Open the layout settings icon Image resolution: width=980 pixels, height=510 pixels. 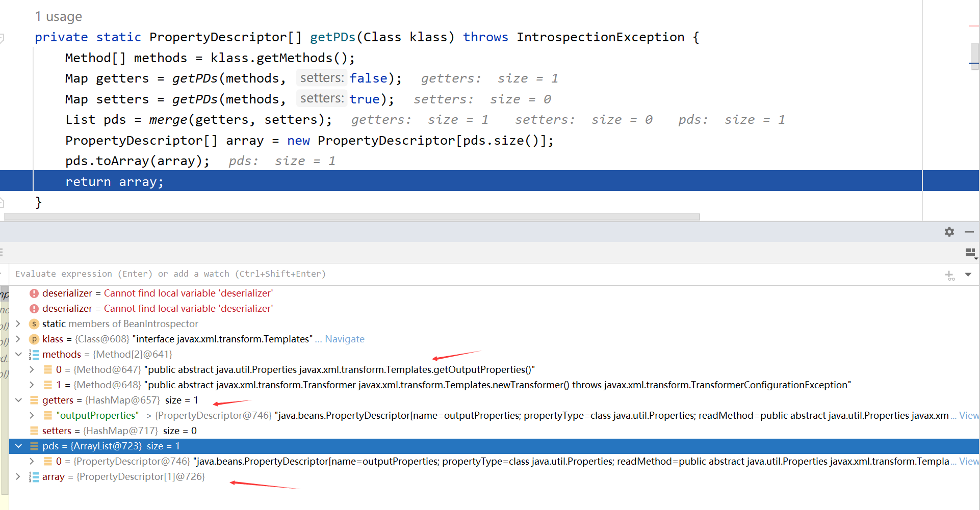tap(970, 253)
